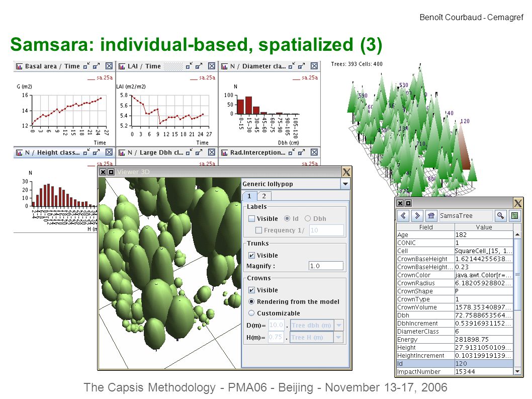The width and height of the screenshot is (532, 399).
Task: Close the N / Height class frame
Action: click(x=109, y=152)
